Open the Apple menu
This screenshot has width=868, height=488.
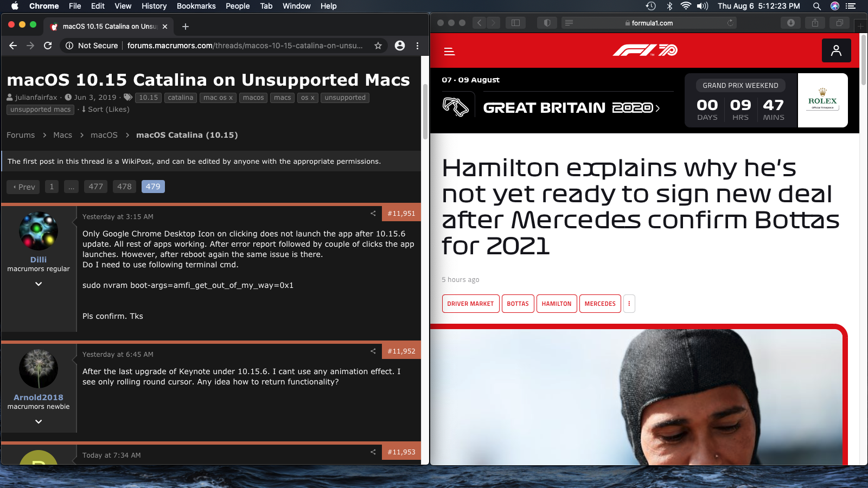coord(15,6)
